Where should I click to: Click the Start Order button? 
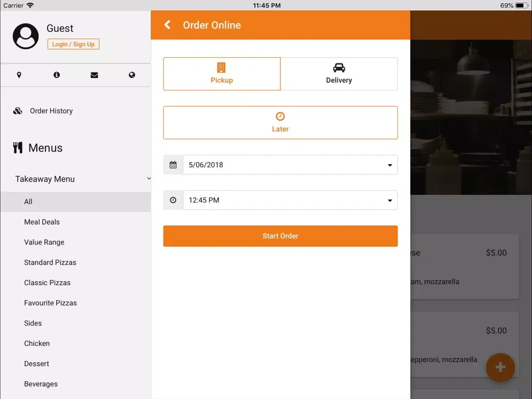pos(280,236)
